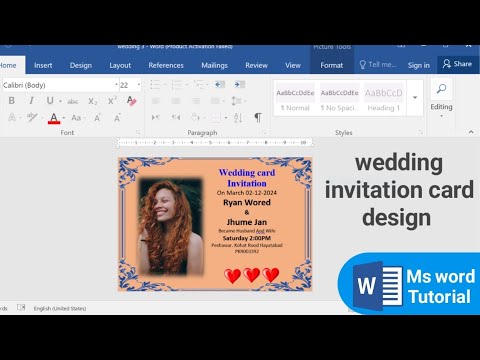Click Wedding card Invitation heading text
This screenshot has height=360, width=480.
(x=247, y=178)
